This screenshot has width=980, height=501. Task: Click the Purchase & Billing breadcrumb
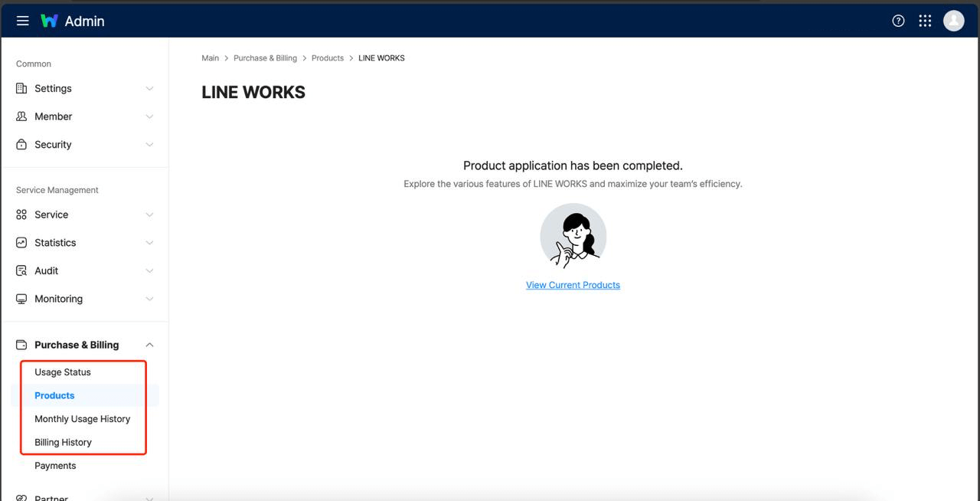pos(265,58)
